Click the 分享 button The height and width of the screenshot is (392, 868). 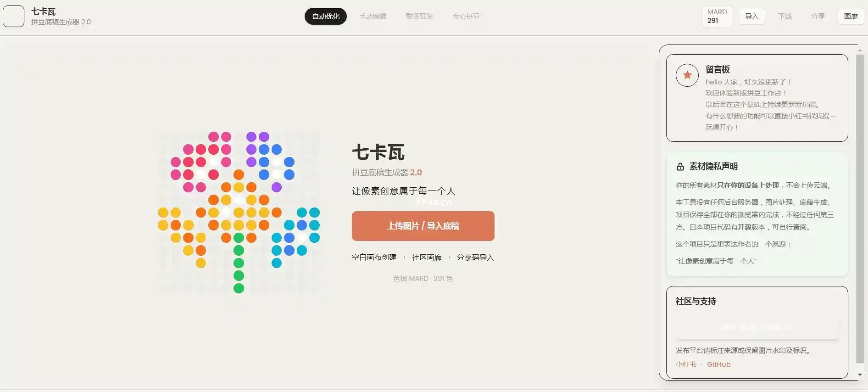coord(817,17)
